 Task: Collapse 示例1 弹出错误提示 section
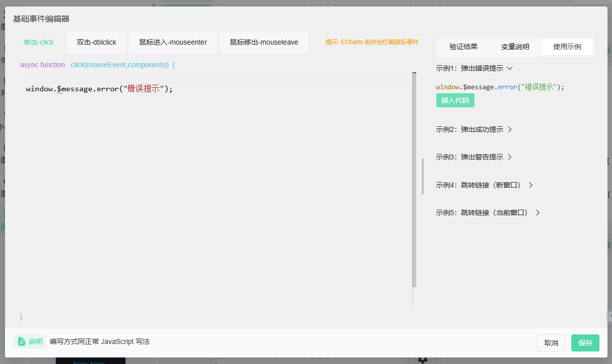[x=474, y=68]
